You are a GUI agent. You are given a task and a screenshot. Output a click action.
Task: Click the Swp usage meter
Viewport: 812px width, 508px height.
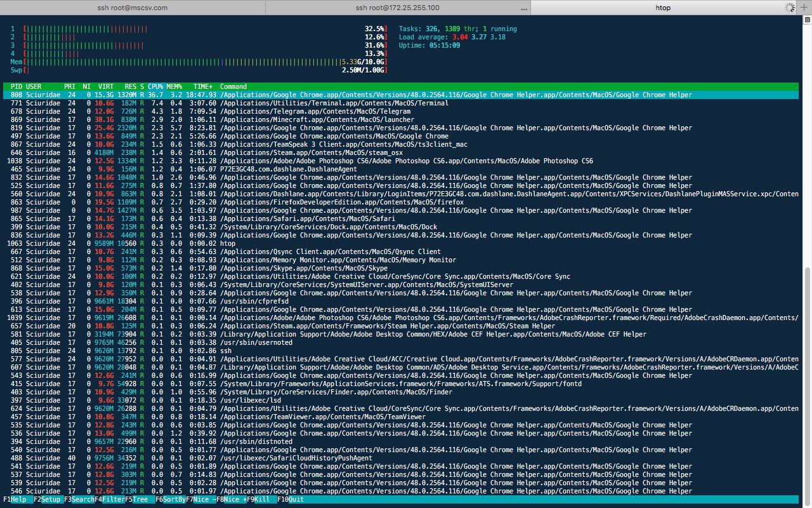(x=204, y=70)
